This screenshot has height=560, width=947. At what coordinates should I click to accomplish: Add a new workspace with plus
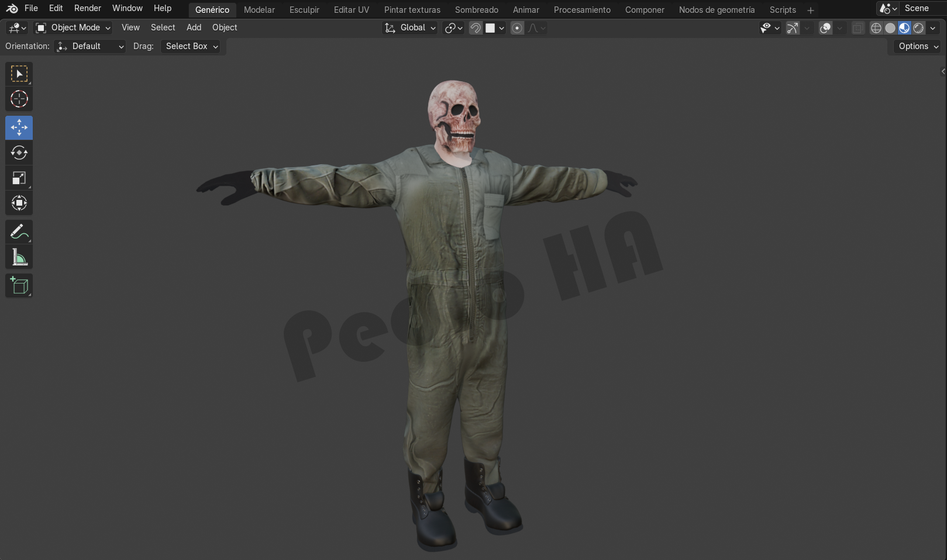[810, 11]
